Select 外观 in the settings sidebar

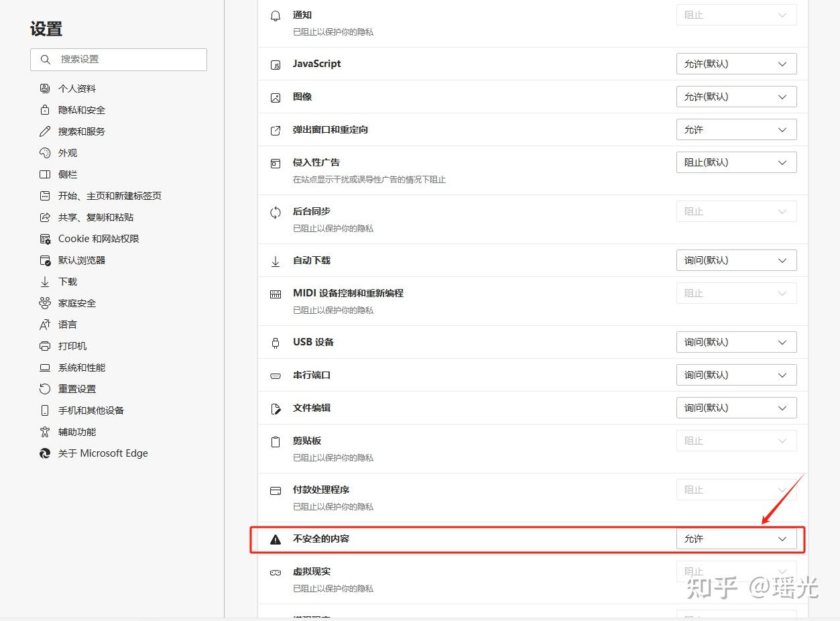[x=68, y=153]
